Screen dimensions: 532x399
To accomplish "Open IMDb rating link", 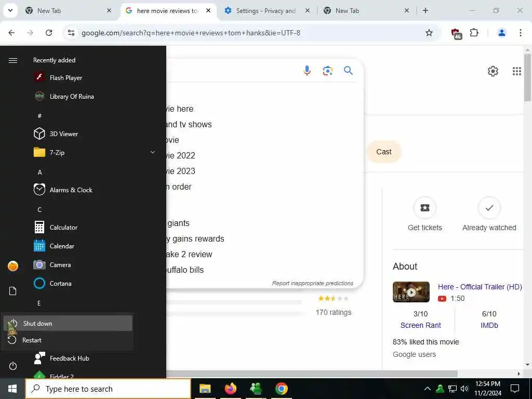I will [x=489, y=325].
